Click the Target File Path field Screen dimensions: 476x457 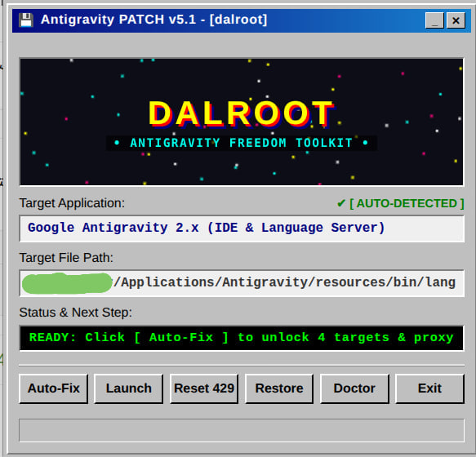[242, 283]
